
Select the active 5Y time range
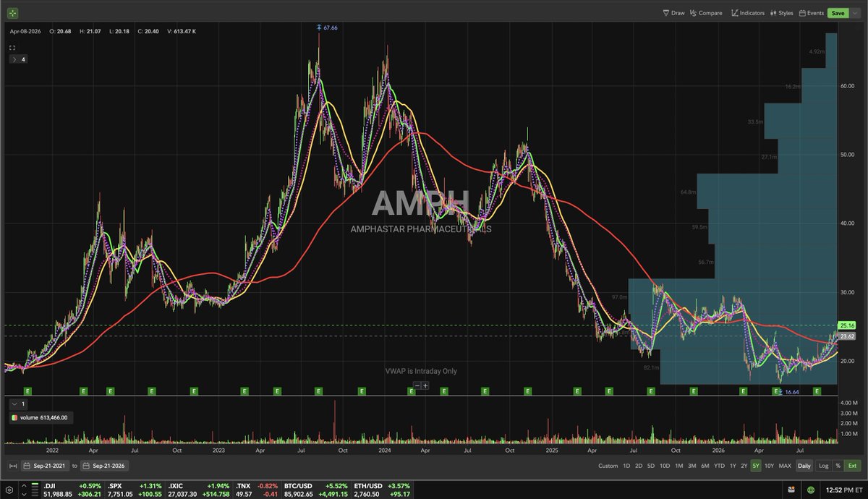755,466
